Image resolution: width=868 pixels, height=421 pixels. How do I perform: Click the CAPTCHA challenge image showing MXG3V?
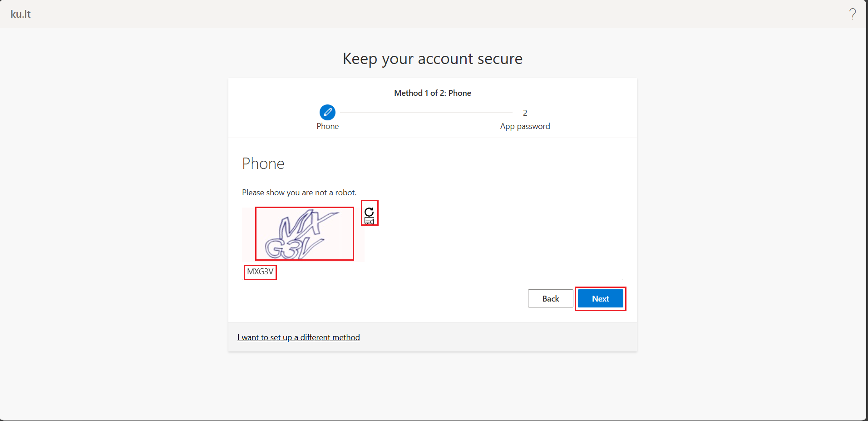304,233
